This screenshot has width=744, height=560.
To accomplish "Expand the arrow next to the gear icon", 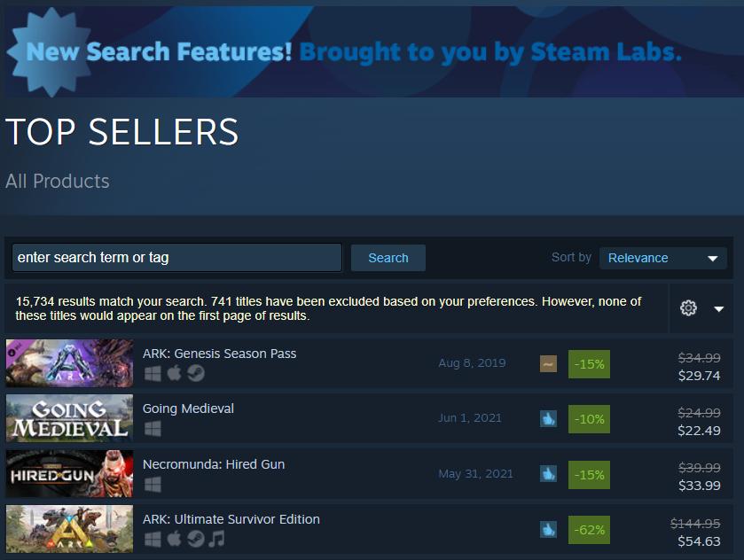I will tap(718, 307).
